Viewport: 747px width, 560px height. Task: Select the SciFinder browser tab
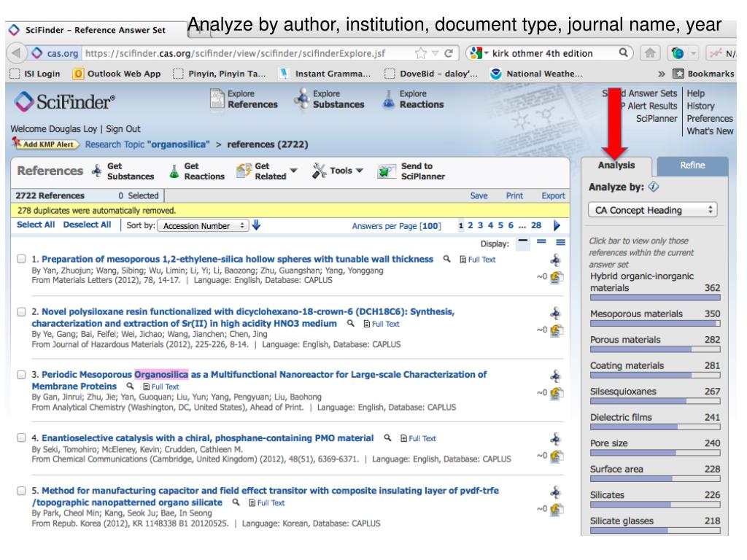[x=96, y=29]
